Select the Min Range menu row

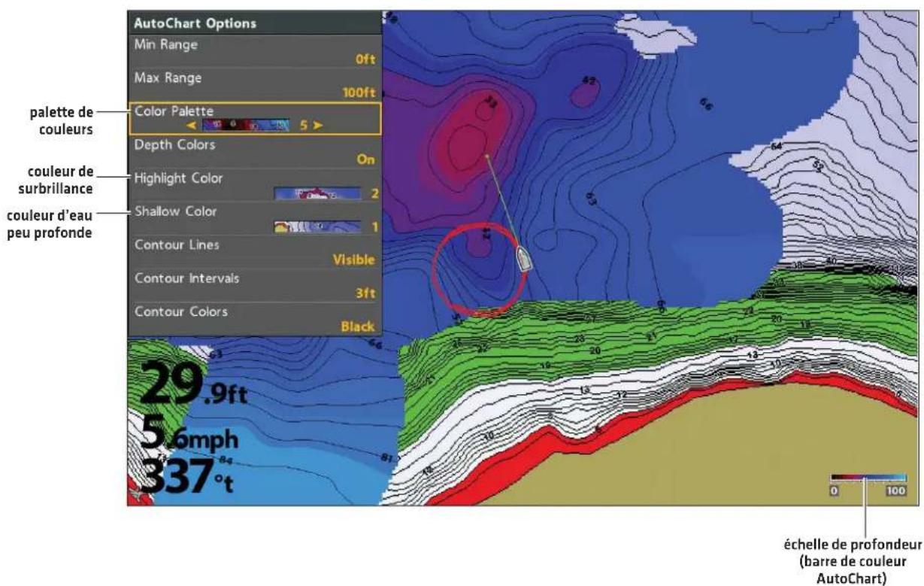pyautogui.click(x=255, y=51)
